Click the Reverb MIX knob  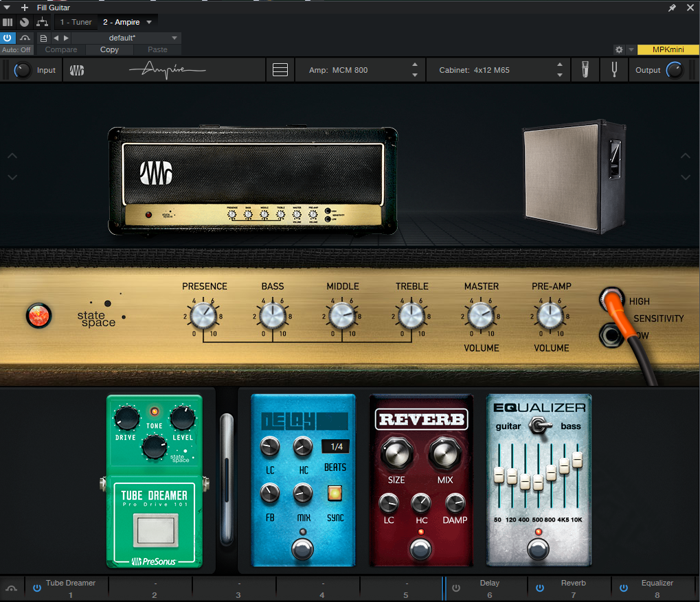444,453
